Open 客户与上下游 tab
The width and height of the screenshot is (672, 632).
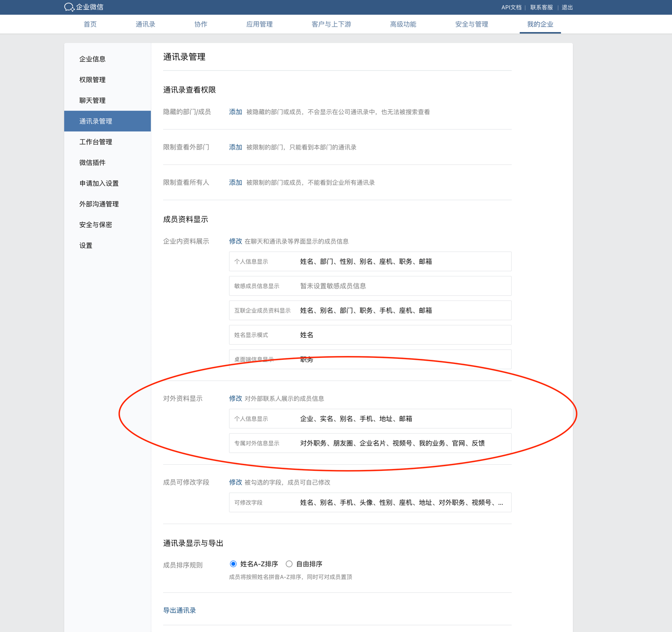tap(331, 24)
